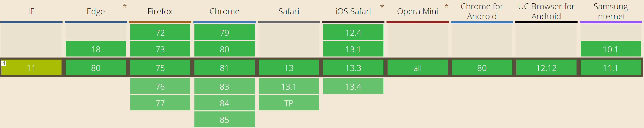Image resolution: width=644 pixels, height=128 pixels.
Task: Select the Samsung Internet 10.1 cell
Action: pyautogui.click(x=611, y=49)
